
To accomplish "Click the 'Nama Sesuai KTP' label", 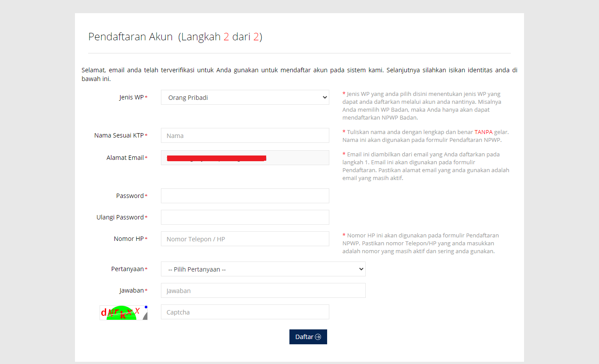I will tap(119, 135).
